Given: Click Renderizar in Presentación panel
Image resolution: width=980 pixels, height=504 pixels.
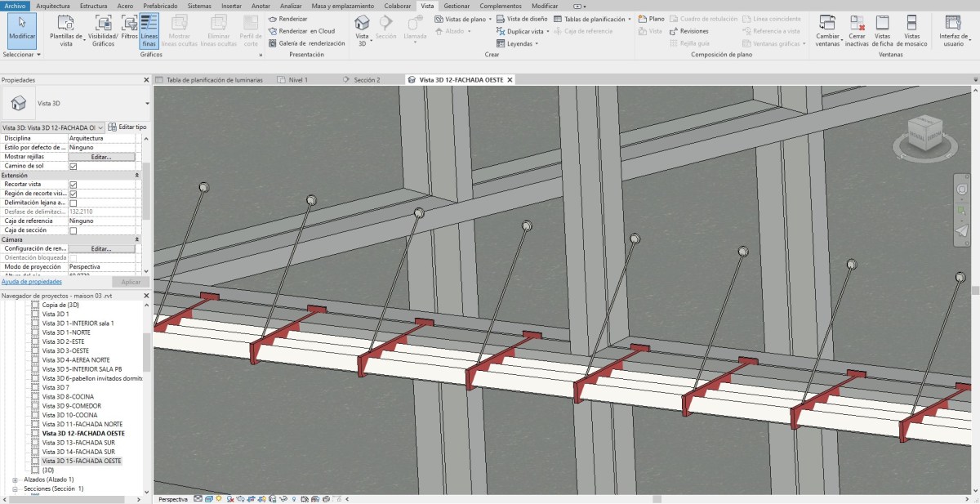Looking at the screenshot, I should coord(287,19).
